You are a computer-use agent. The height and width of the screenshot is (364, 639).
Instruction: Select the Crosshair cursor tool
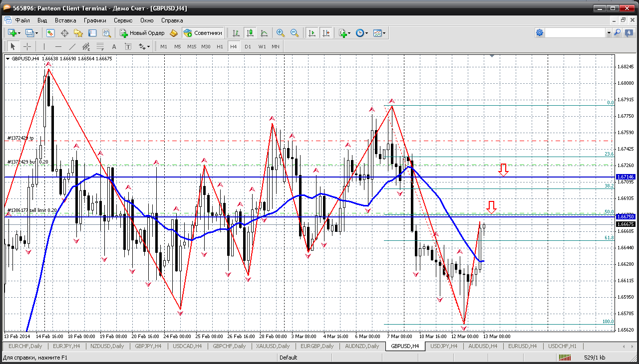[x=27, y=46]
